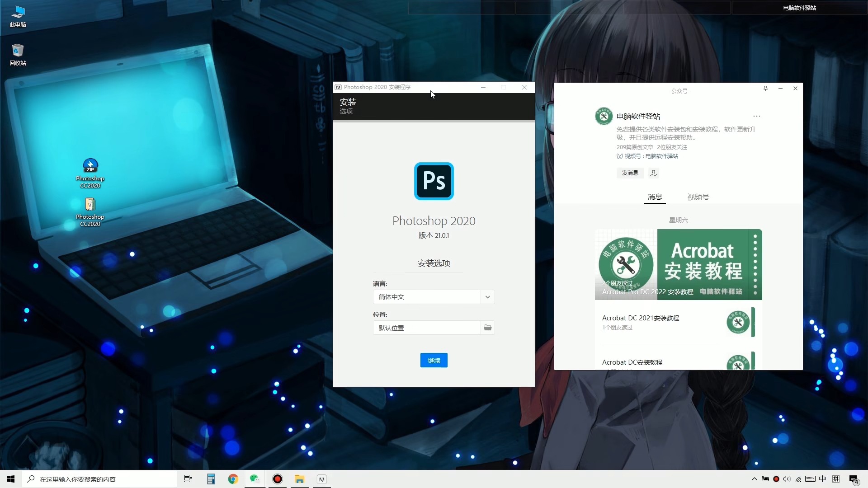The height and width of the screenshot is (488, 868).
Task: Toggle the 中 input language indicator
Action: point(822,479)
